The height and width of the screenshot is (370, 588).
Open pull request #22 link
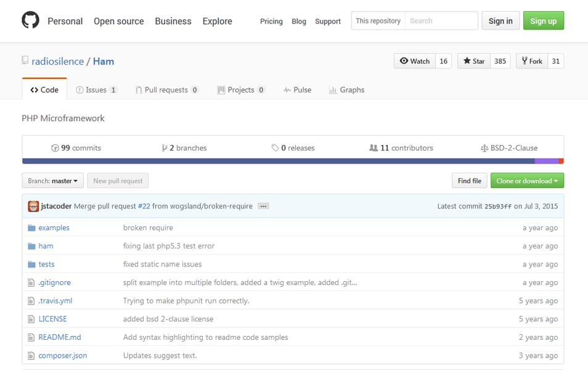pos(144,206)
